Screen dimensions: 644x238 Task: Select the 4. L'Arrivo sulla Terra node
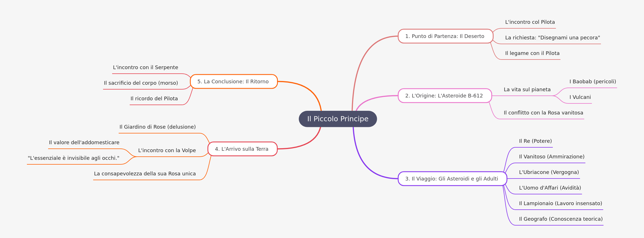click(x=242, y=149)
